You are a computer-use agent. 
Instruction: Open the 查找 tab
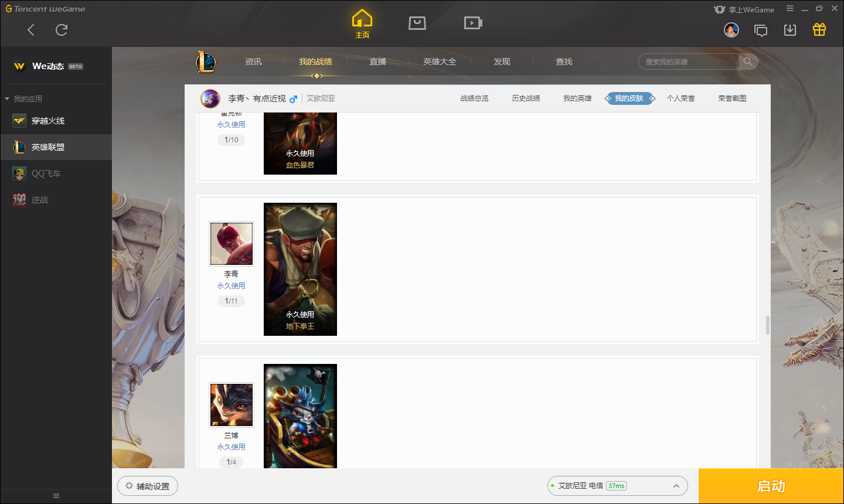(x=564, y=62)
